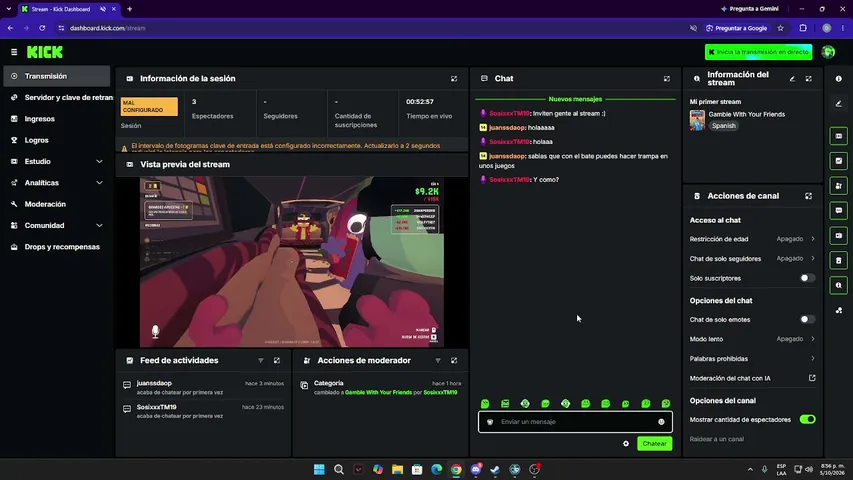Filter the Feed de actividades list
Viewport: 853px width, 480px height.
[261, 360]
